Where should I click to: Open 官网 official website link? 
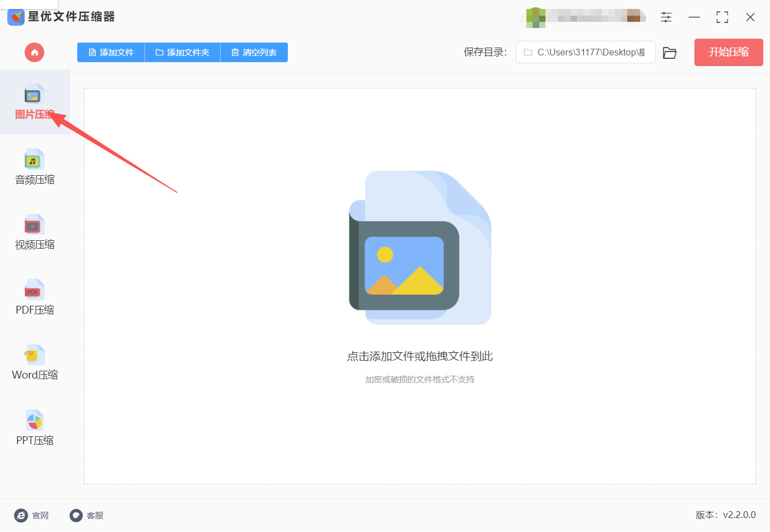(31, 515)
